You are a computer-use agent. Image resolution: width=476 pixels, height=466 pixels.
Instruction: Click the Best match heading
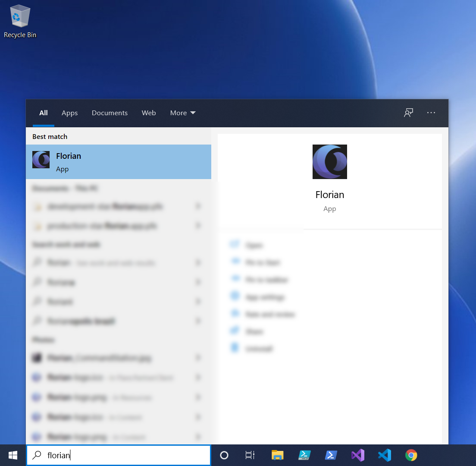click(x=50, y=137)
